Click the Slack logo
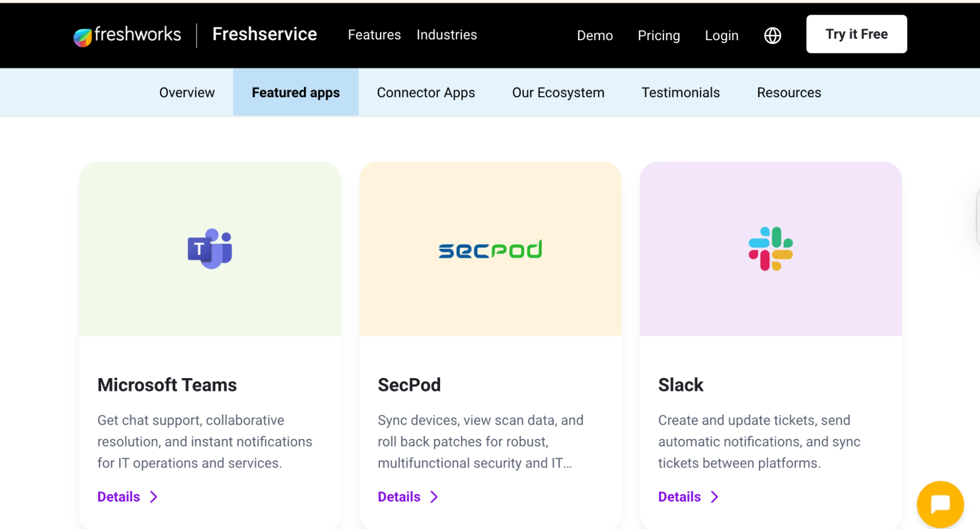 point(771,249)
